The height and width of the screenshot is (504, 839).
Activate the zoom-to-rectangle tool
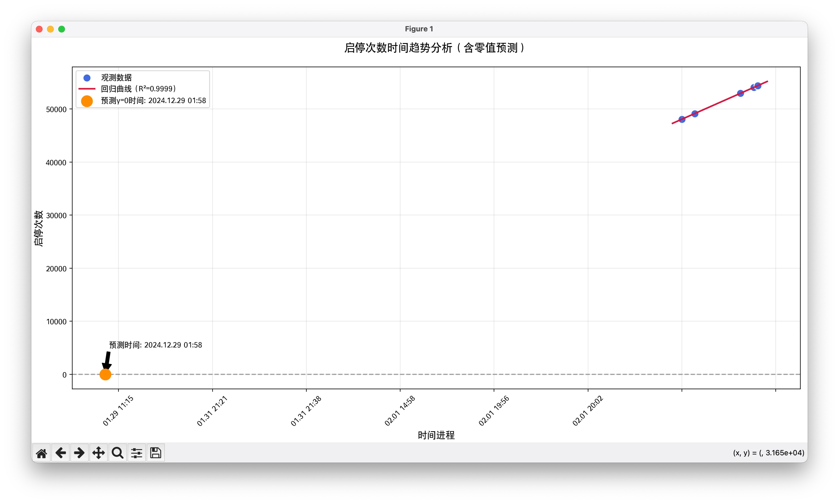click(117, 452)
